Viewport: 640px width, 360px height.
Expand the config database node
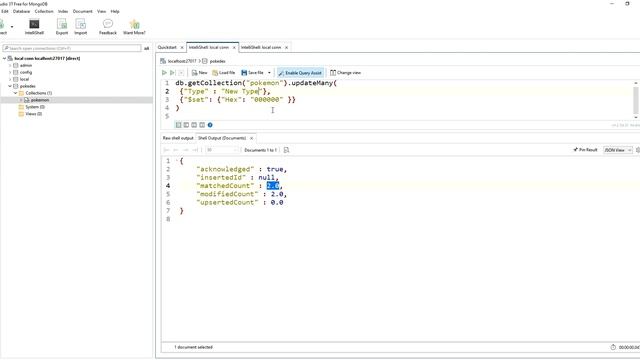click(x=10, y=72)
